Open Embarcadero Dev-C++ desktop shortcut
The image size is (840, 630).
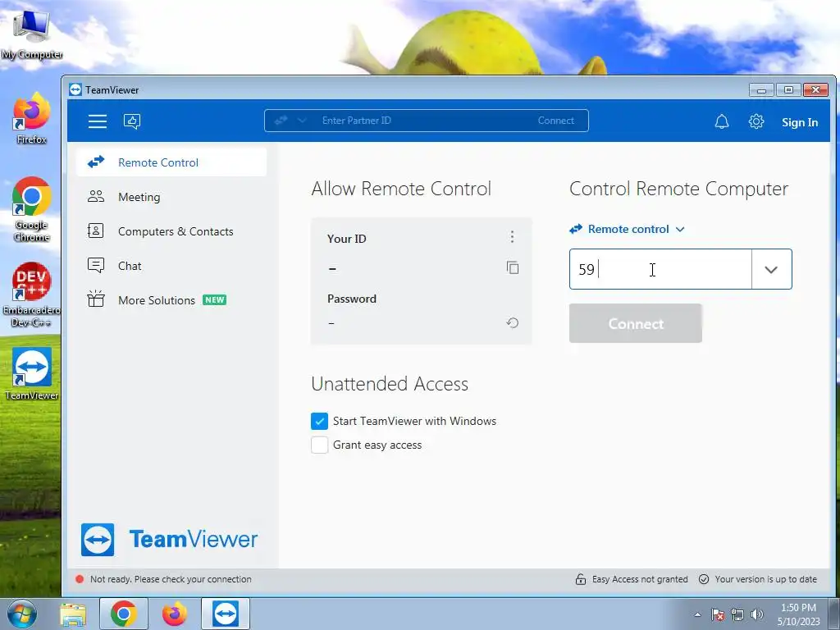(32, 294)
